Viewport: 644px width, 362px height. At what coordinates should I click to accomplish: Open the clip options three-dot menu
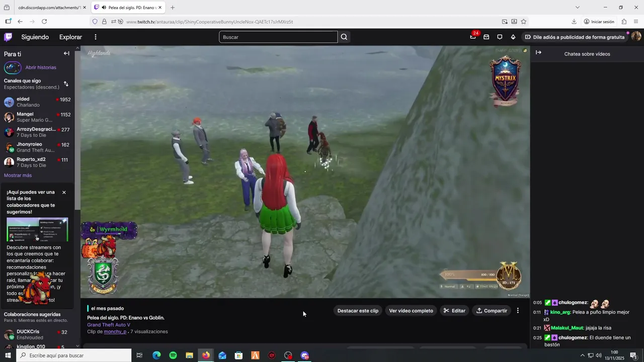click(518, 311)
